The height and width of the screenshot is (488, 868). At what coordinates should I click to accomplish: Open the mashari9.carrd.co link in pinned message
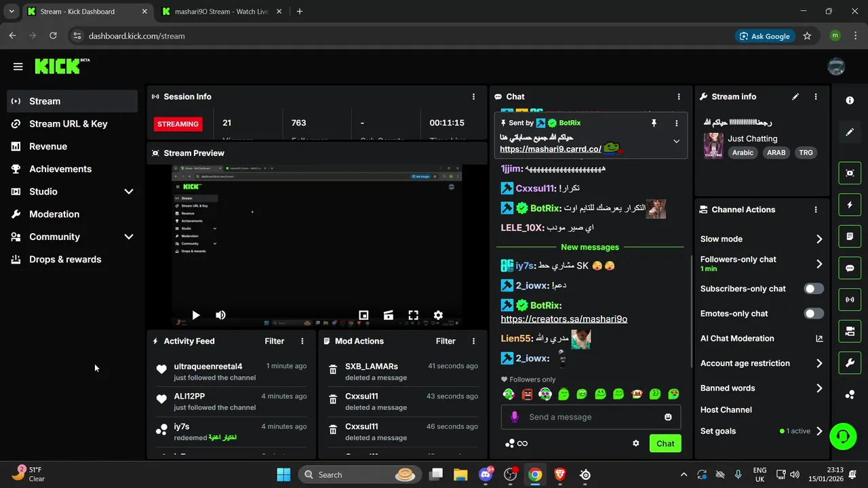tap(551, 148)
